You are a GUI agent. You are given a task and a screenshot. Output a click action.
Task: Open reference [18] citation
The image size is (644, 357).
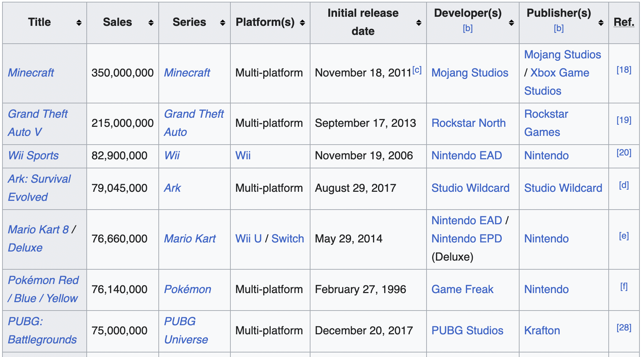pos(624,70)
